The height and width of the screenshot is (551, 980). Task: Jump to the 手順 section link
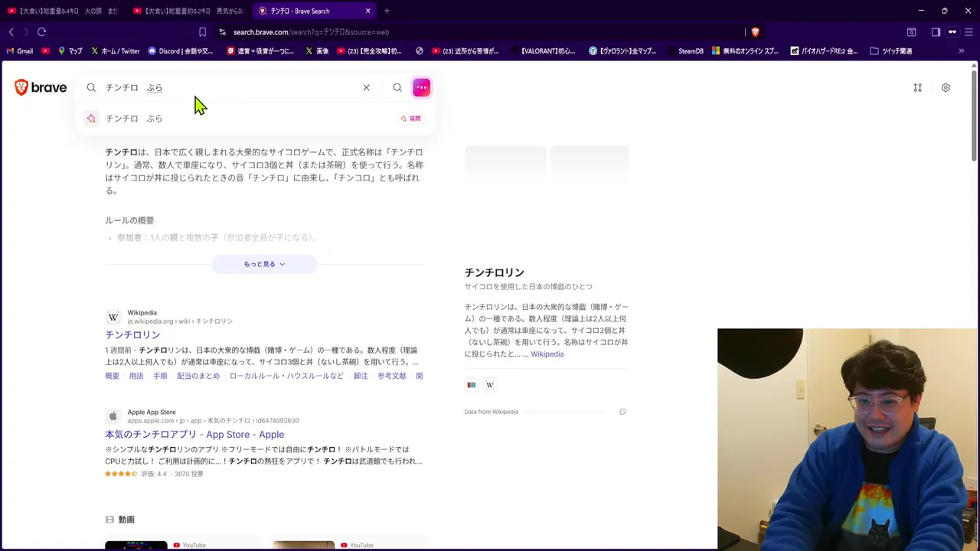click(160, 376)
